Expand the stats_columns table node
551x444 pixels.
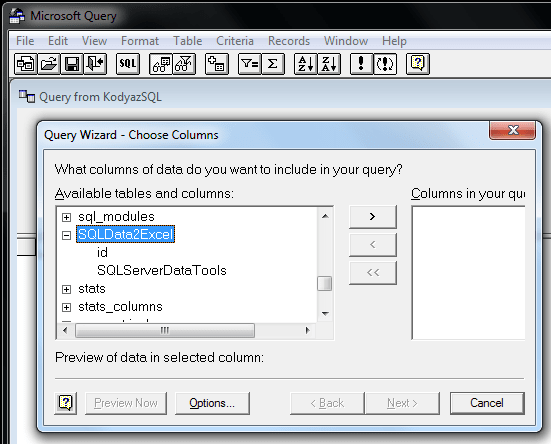(66, 307)
